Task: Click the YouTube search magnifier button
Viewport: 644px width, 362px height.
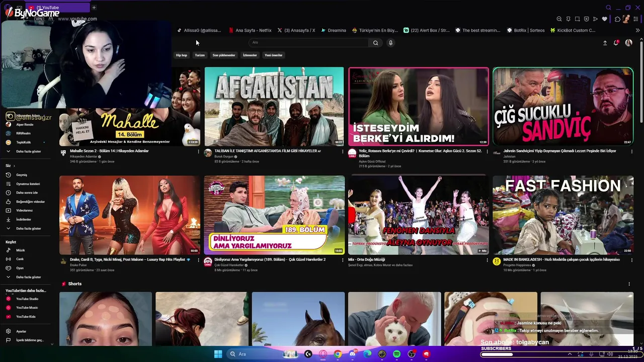Action: 375,43
